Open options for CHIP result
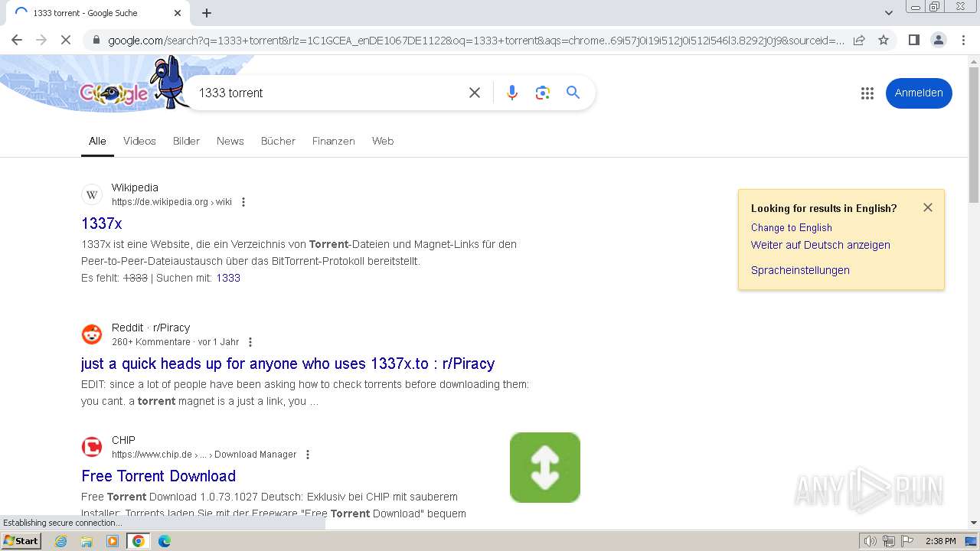This screenshot has width=980, height=551. [308, 455]
